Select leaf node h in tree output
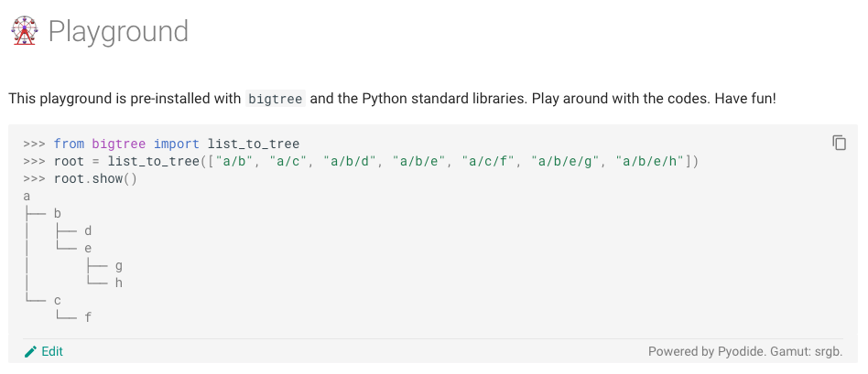The image size is (868, 374). [x=118, y=283]
